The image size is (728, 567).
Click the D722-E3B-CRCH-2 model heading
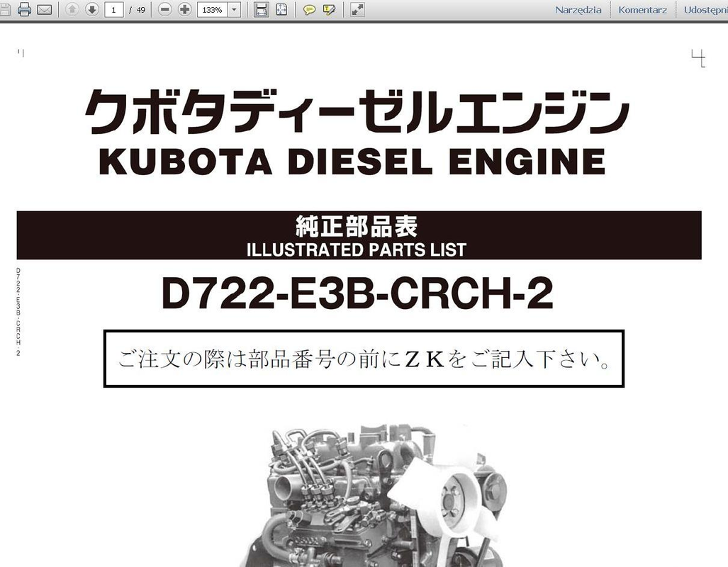pyautogui.click(x=357, y=293)
